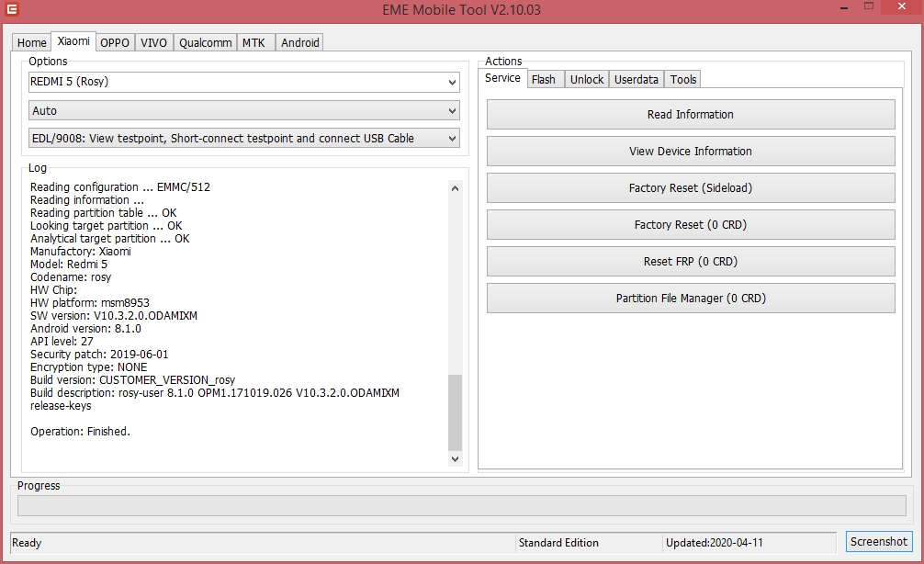Click the log scrollbar down arrow
924x564 pixels.
(455, 458)
